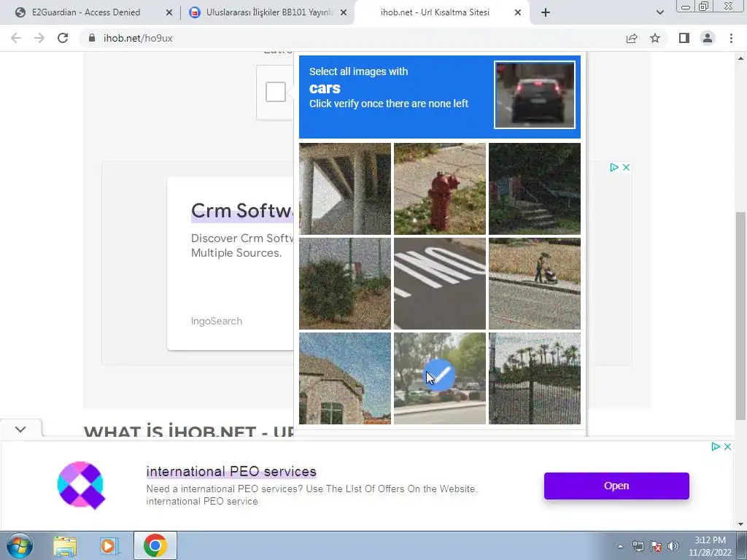Click the scrollbar up arrow
Image resolution: width=747 pixels, height=560 pixels.
coord(740,58)
